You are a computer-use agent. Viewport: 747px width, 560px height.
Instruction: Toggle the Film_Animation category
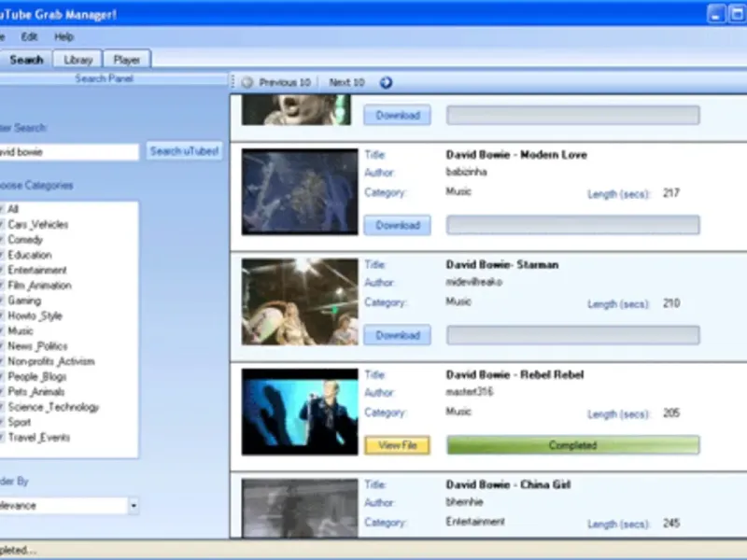pos(39,286)
